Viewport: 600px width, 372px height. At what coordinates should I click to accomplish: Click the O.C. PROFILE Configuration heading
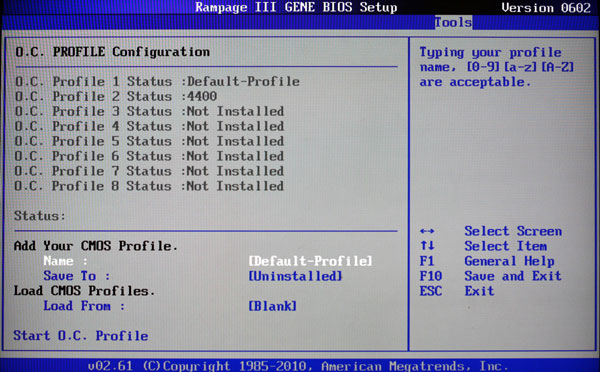pos(112,52)
